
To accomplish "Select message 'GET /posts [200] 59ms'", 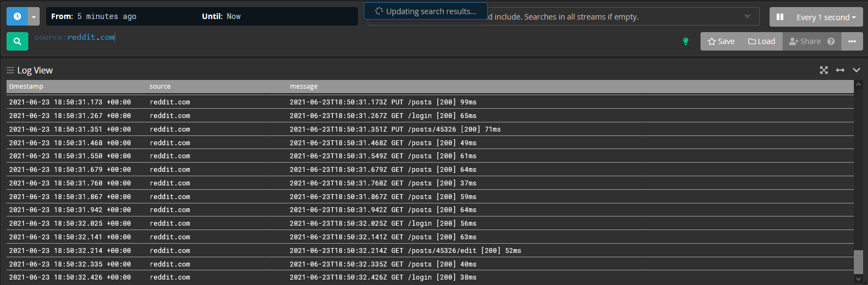I will pos(383,197).
